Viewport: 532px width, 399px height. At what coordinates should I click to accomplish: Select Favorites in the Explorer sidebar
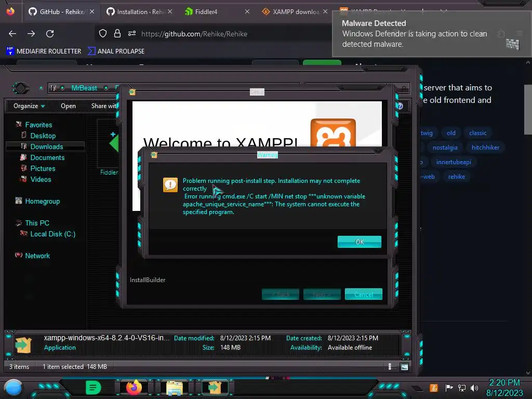coord(38,125)
